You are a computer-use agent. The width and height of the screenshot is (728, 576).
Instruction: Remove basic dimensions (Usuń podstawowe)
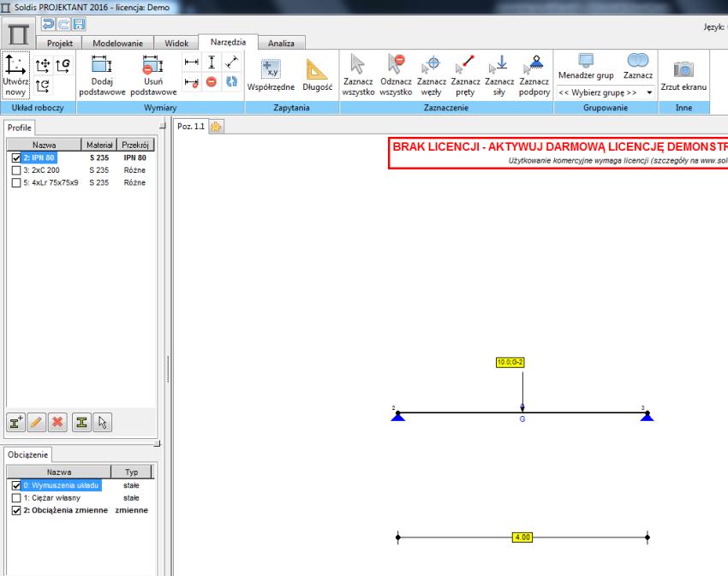[153, 75]
